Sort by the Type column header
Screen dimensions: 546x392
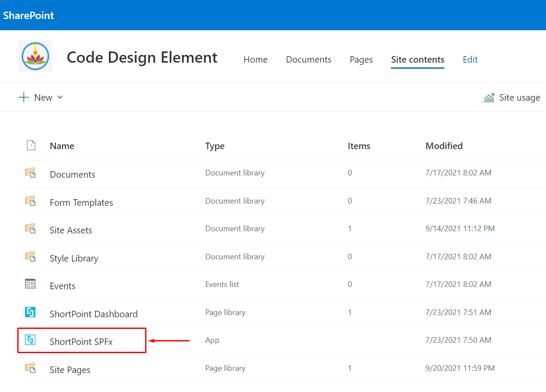point(215,146)
